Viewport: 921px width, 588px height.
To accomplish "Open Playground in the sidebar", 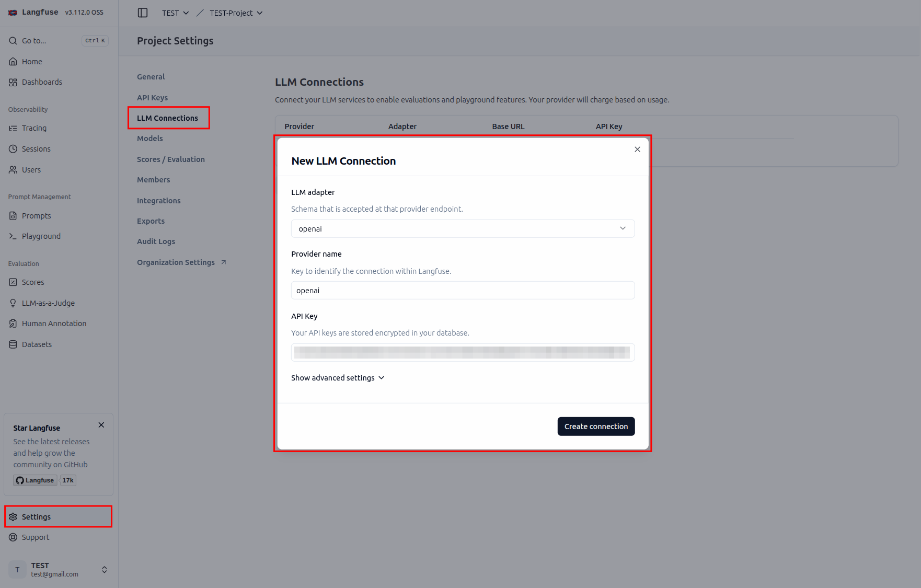I will 41,236.
